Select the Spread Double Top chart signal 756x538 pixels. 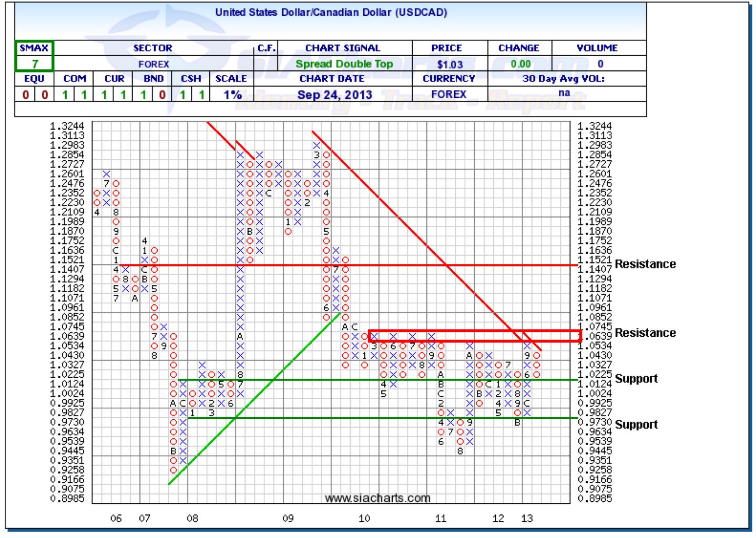pyautogui.click(x=344, y=64)
